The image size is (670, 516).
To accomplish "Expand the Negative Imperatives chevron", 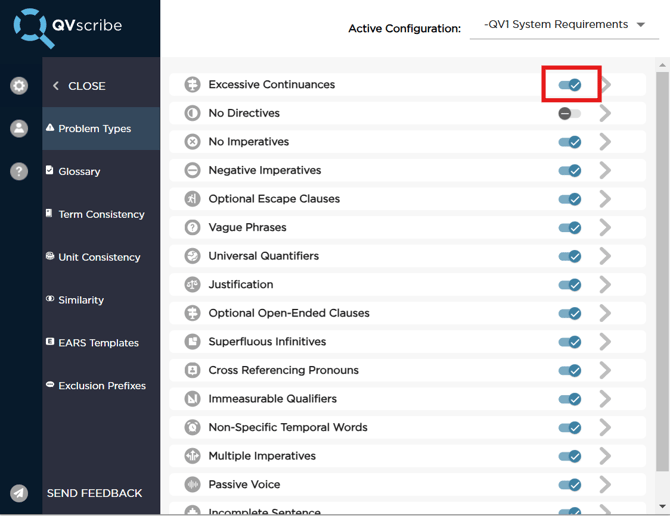I will click(605, 171).
